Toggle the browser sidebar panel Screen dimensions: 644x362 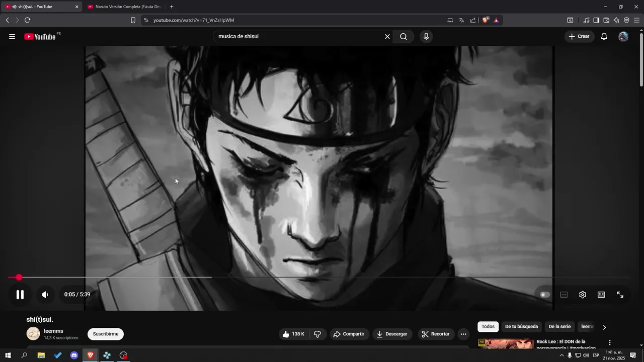(596, 20)
